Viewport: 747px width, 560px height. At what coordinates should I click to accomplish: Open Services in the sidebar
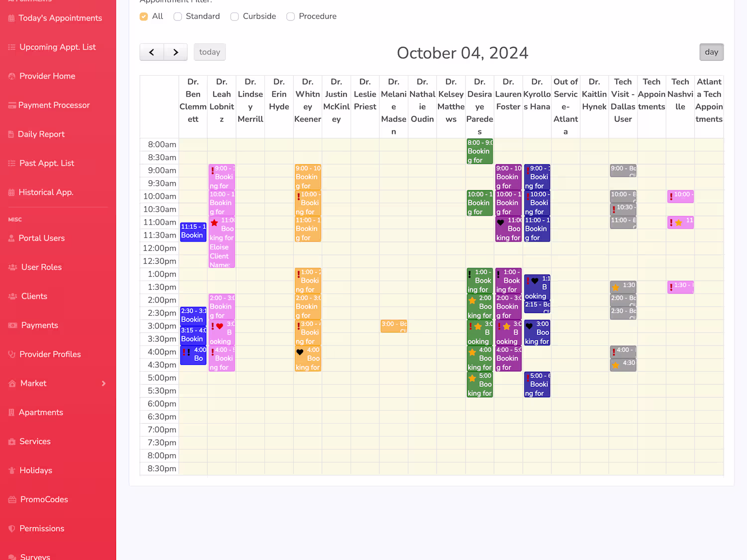coord(35,442)
